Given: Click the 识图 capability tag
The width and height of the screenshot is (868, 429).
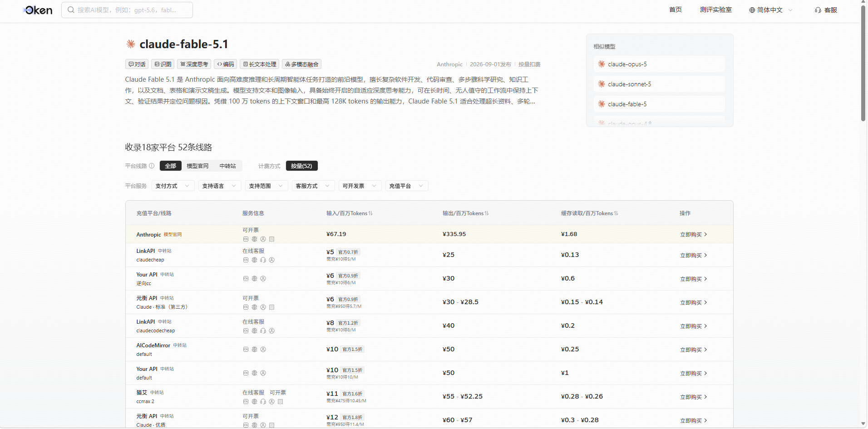Looking at the screenshot, I should (x=163, y=64).
